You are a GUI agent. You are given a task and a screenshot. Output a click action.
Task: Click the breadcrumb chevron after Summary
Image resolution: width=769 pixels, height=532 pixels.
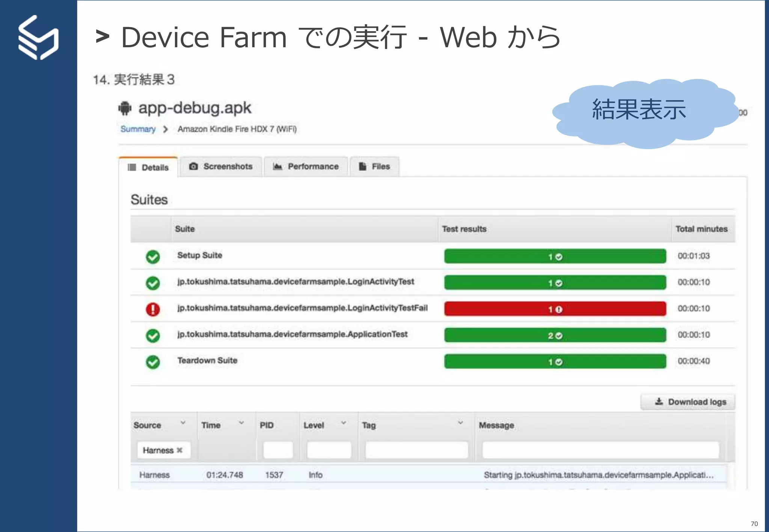click(165, 129)
